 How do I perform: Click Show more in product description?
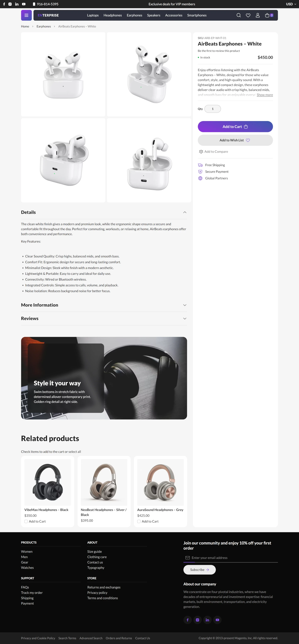[x=265, y=95]
